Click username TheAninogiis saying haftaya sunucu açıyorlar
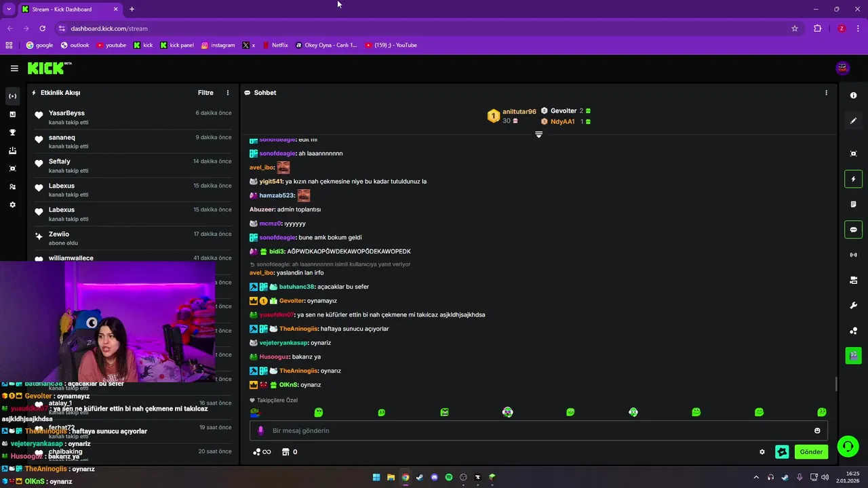Image resolution: width=868 pixels, height=488 pixels. [x=299, y=329]
